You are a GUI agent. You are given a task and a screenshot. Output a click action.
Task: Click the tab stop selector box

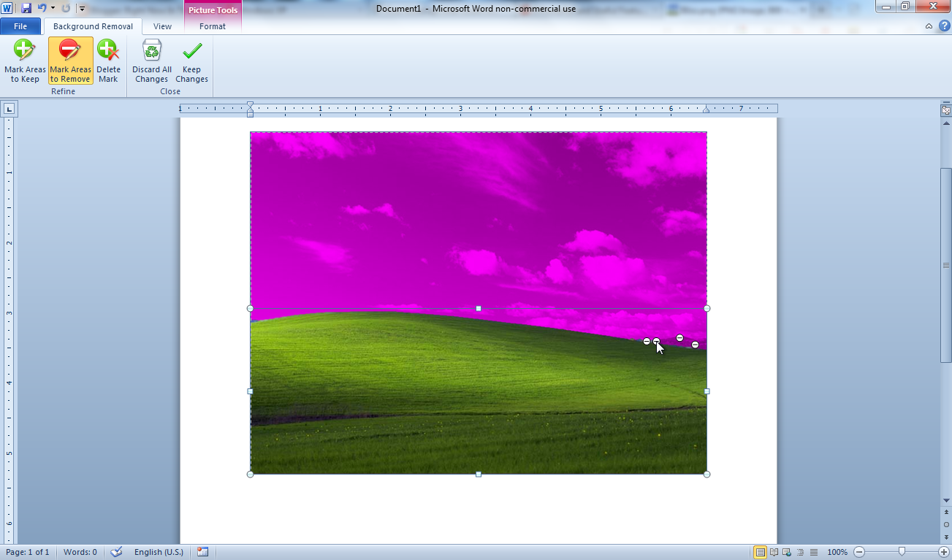tap(9, 109)
